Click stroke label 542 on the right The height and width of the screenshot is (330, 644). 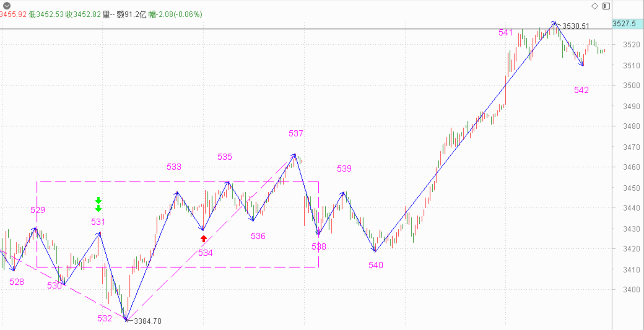581,90
